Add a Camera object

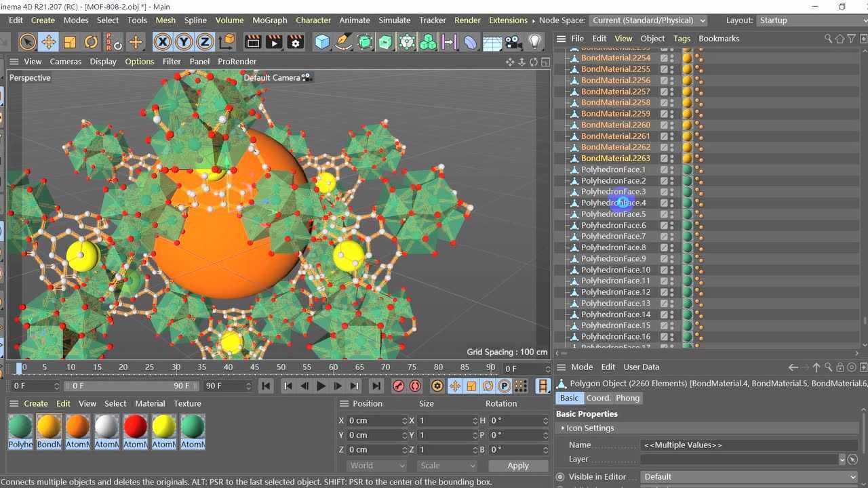[513, 42]
